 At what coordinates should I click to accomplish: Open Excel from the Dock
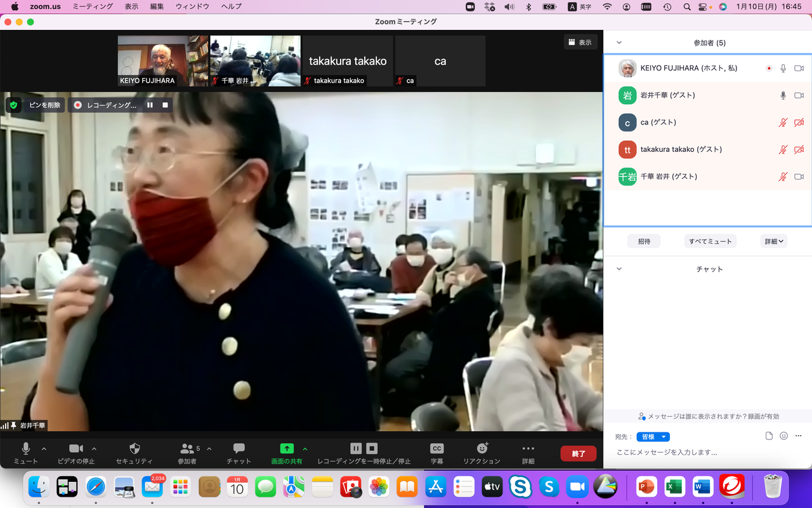(674, 487)
